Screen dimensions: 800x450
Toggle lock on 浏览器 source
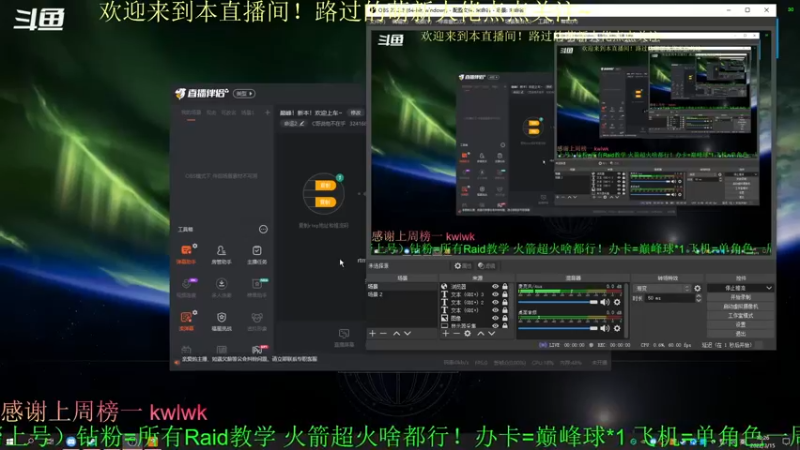click(x=505, y=287)
